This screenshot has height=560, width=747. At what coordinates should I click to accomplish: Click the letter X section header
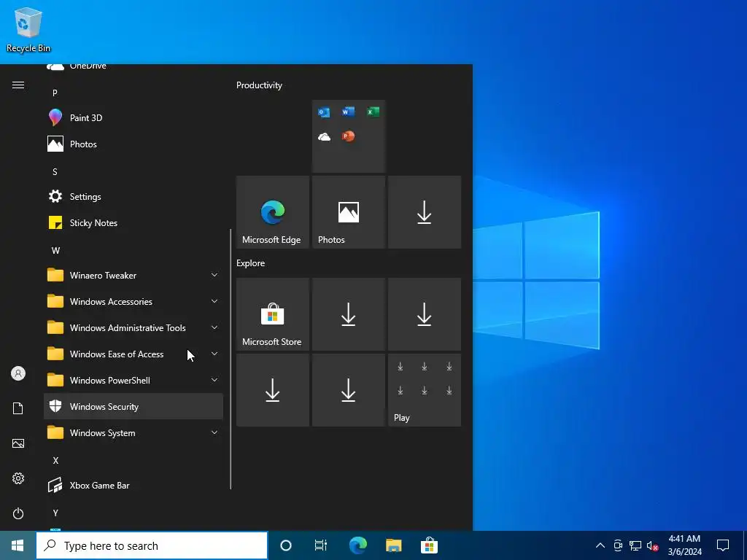pos(55,461)
